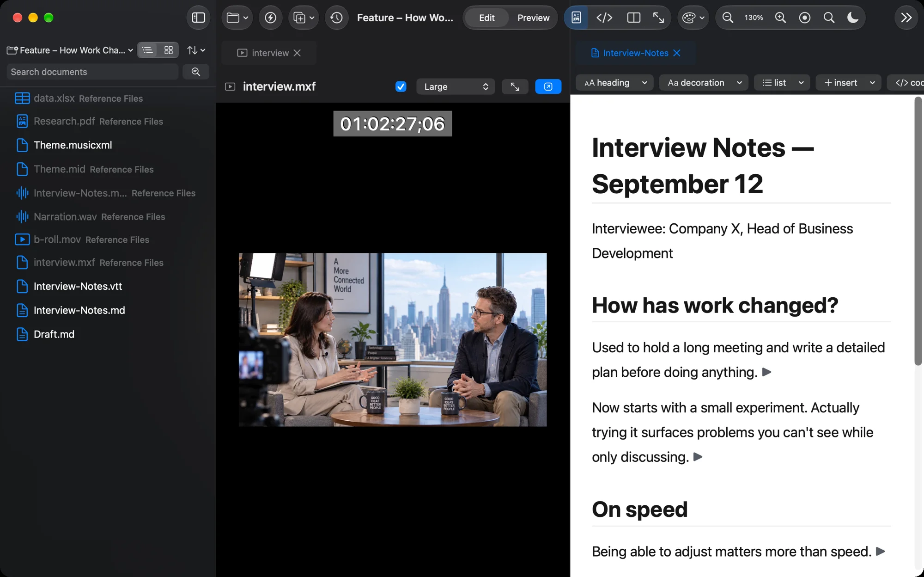Toggle the sidebar panel icon
Image resolution: width=924 pixels, height=577 pixels.
198,18
